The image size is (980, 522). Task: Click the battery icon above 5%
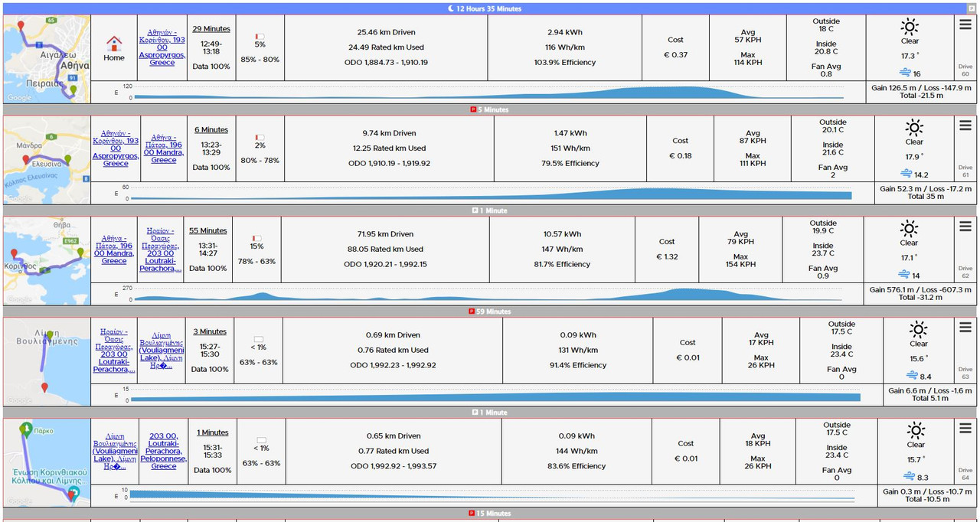tap(260, 36)
